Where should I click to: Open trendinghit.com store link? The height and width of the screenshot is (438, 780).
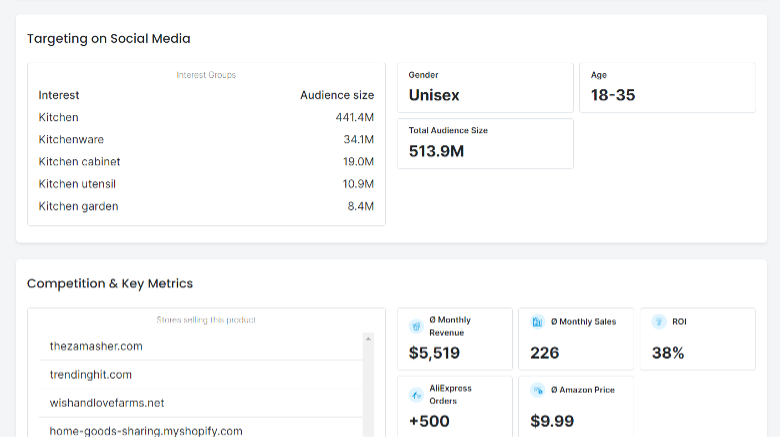[x=91, y=374]
